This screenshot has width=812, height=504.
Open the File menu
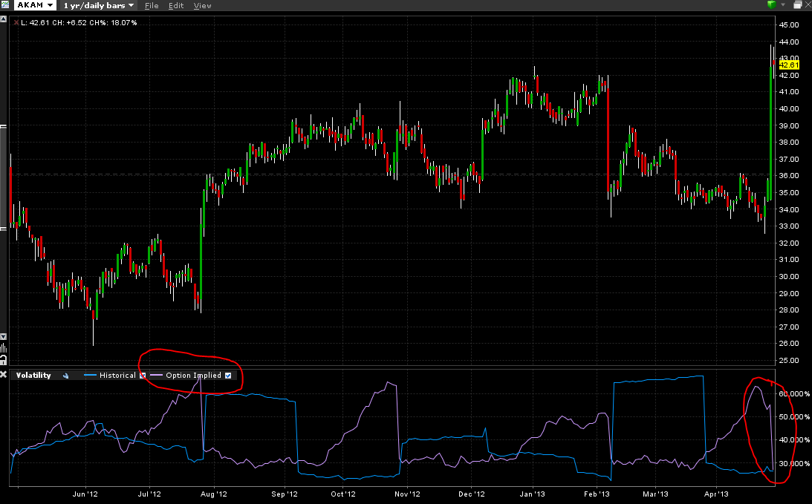point(152,6)
